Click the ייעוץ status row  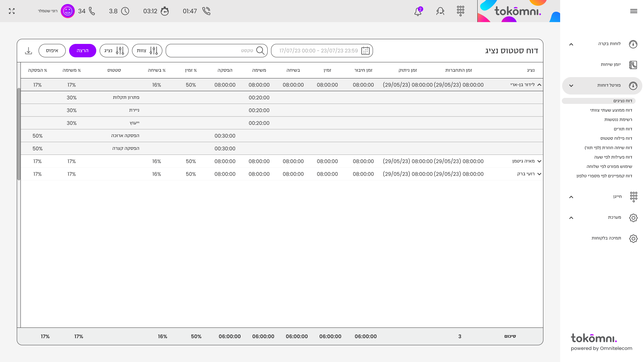tap(282, 123)
